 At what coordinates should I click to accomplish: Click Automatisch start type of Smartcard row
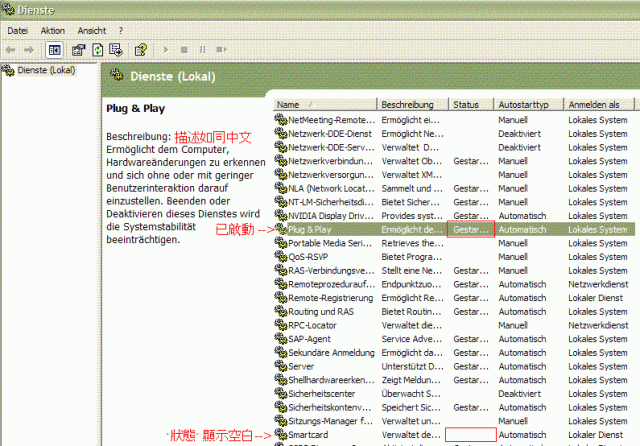point(522,435)
